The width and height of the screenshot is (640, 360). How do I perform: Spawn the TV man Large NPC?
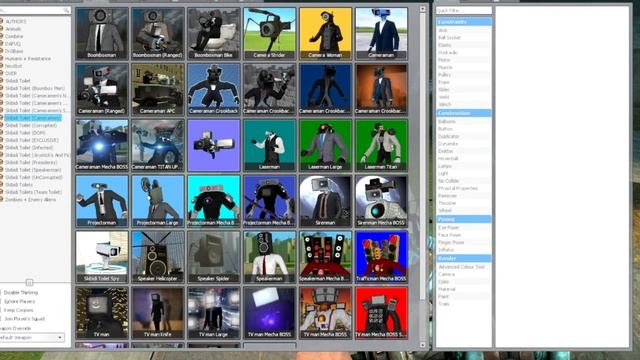click(213, 313)
